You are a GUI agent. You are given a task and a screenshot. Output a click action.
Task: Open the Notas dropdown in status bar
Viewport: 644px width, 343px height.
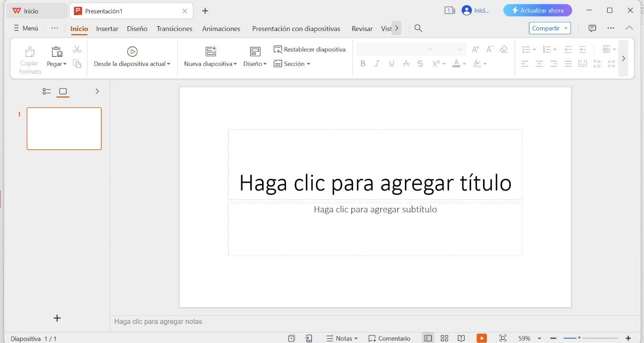(342, 338)
